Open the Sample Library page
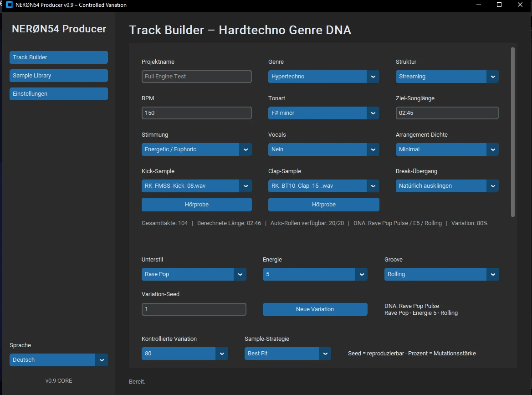The width and height of the screenshot is (532, 395). 59,76
